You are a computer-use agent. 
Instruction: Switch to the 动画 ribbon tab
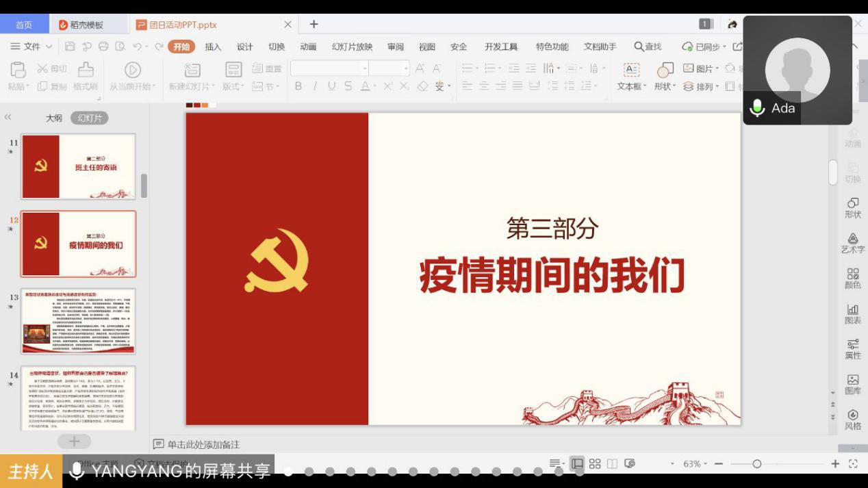pos(308,47)
